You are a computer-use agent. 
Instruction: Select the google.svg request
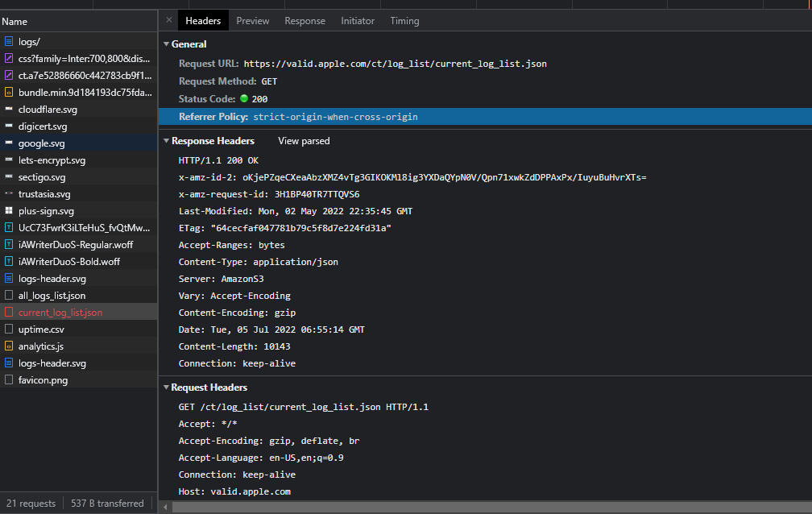79,143
